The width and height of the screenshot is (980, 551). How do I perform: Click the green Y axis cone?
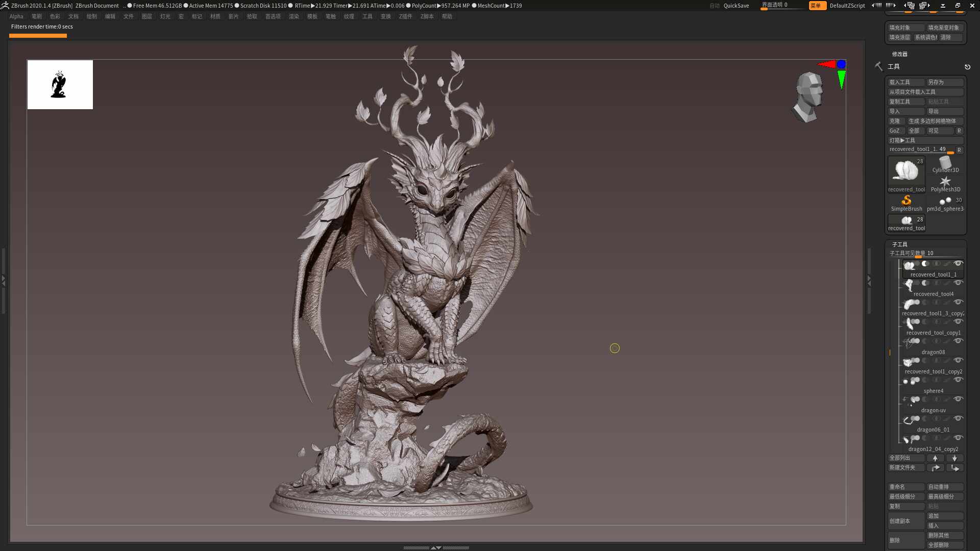click(x=841, y=80)
